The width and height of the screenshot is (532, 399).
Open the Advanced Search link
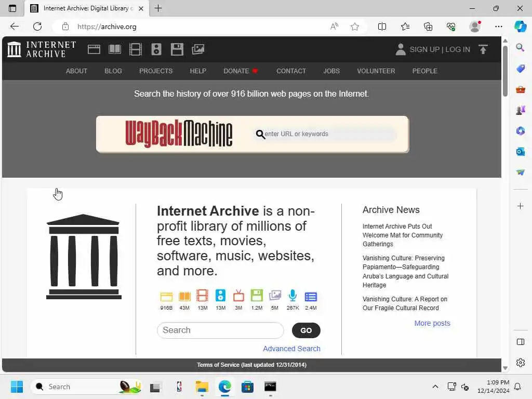[x=291, y=349]
